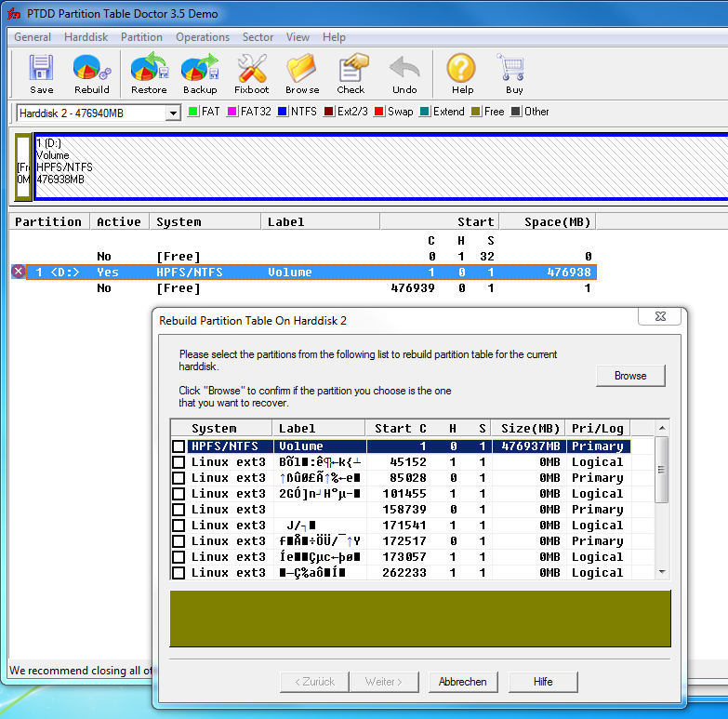Open the Harddisk 2 selection dropdown
This screenshot has height=719, width=728.
click(x=173, y=113)
